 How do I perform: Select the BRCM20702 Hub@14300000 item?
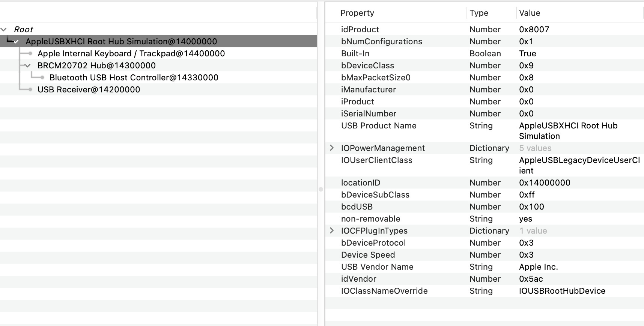click(96, 66)
